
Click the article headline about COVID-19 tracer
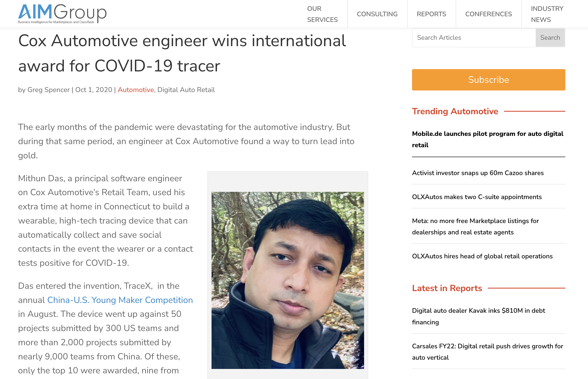click(182, 53)
